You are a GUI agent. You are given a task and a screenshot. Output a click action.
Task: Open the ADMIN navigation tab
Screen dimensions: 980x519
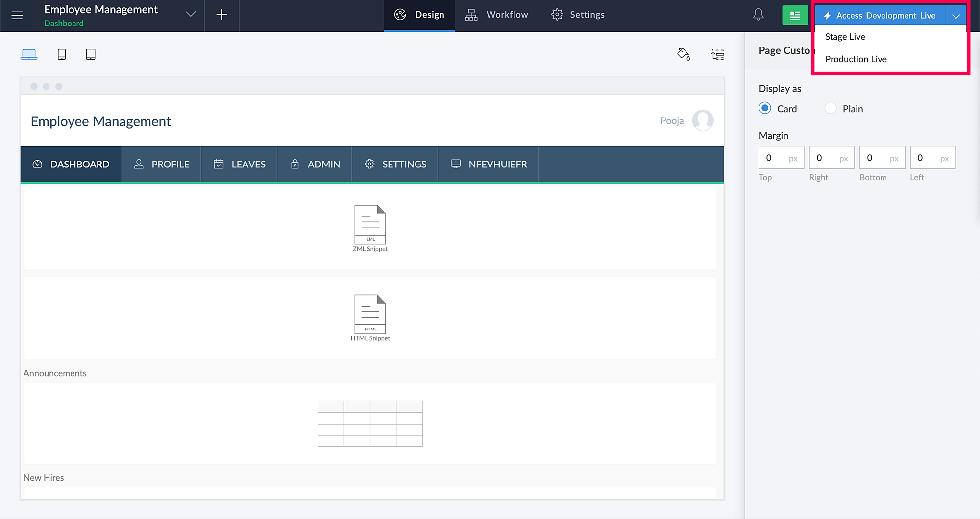tap(315, 165)
